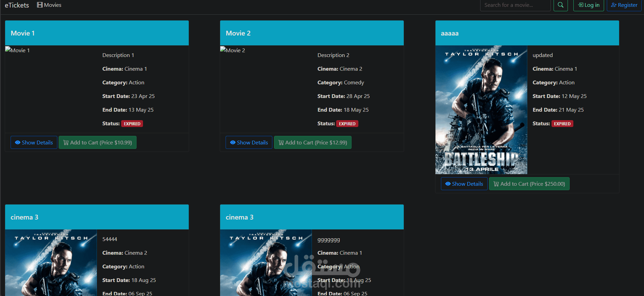Click the magnifier search button

(560, 5)
